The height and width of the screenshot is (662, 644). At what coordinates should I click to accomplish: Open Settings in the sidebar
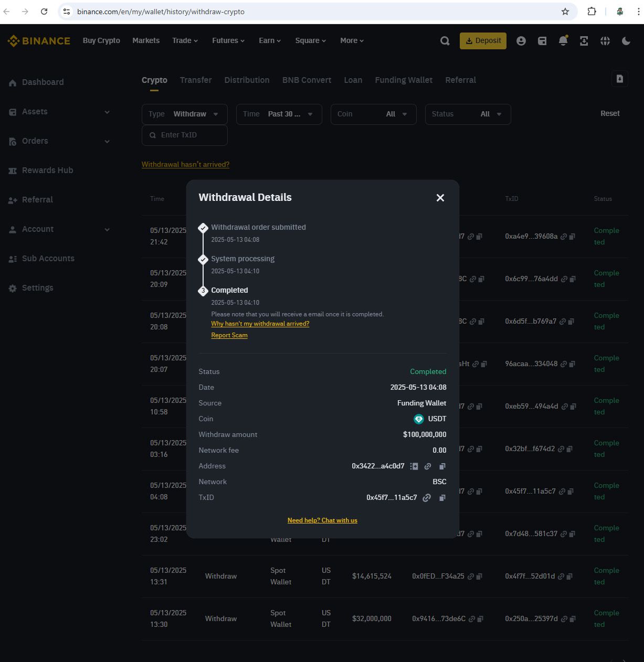pos(31,288)
